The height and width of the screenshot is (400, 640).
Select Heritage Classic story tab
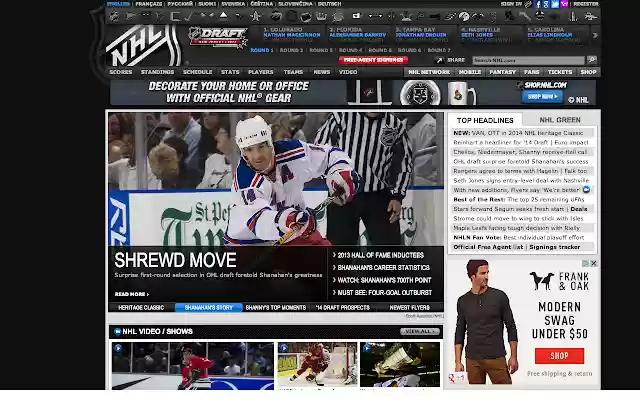point(141,307)
